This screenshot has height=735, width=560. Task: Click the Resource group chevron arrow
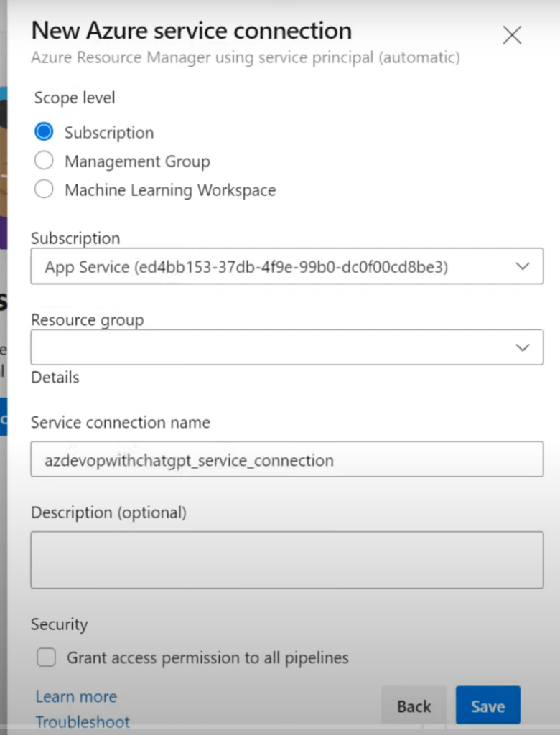tap(523, 347)
